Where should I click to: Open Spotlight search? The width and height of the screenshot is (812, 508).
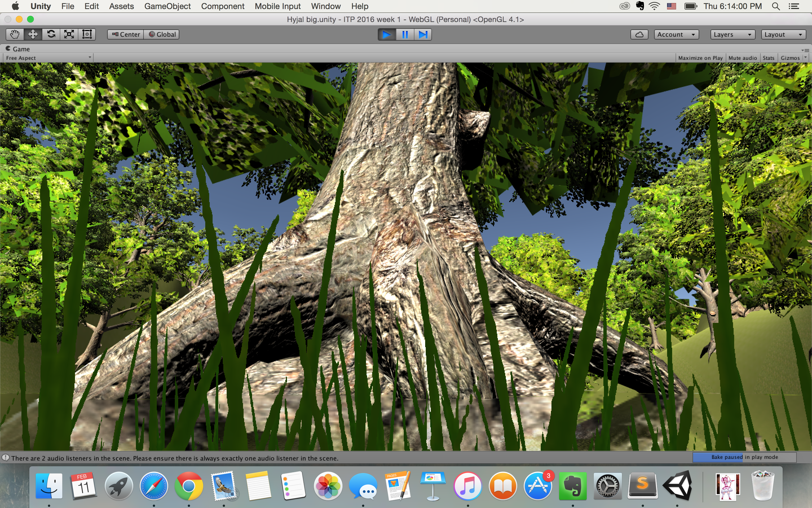tap(776, 6)
